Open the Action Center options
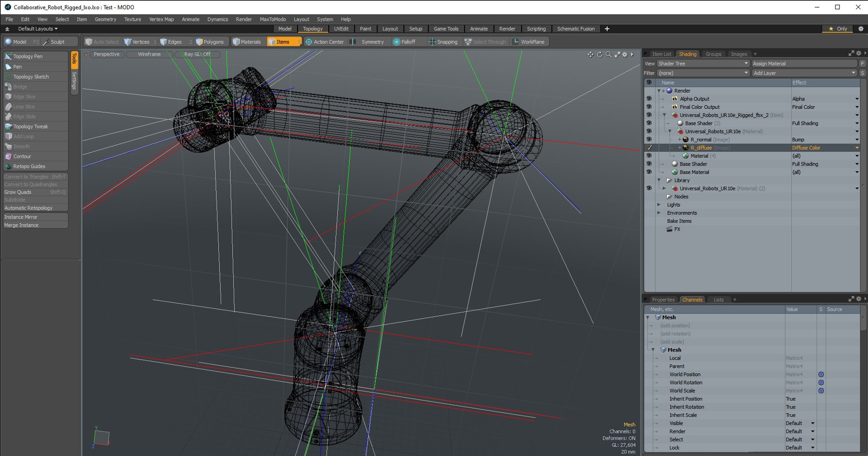Viewport: 868px width, 456px height. pyautogui.click(x=325, y=42)
